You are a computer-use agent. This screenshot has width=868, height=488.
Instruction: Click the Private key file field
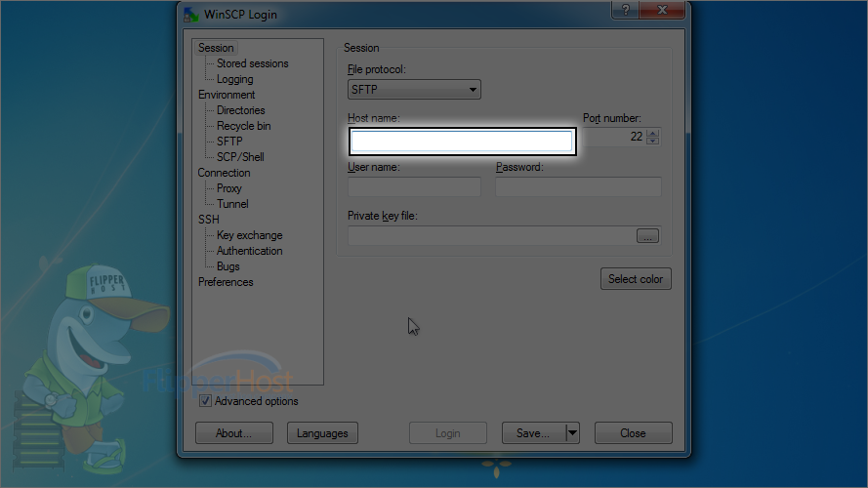491,235
